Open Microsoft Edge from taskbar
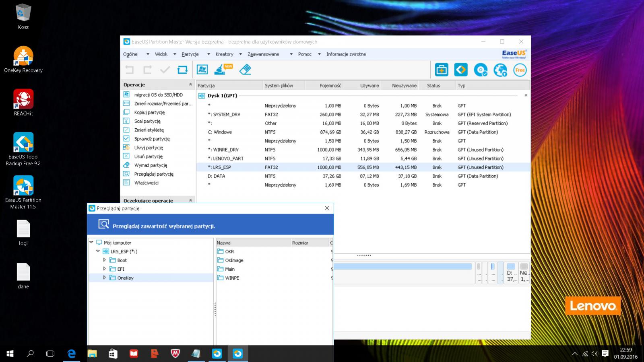The image size is (644, 362). (71, 354)
